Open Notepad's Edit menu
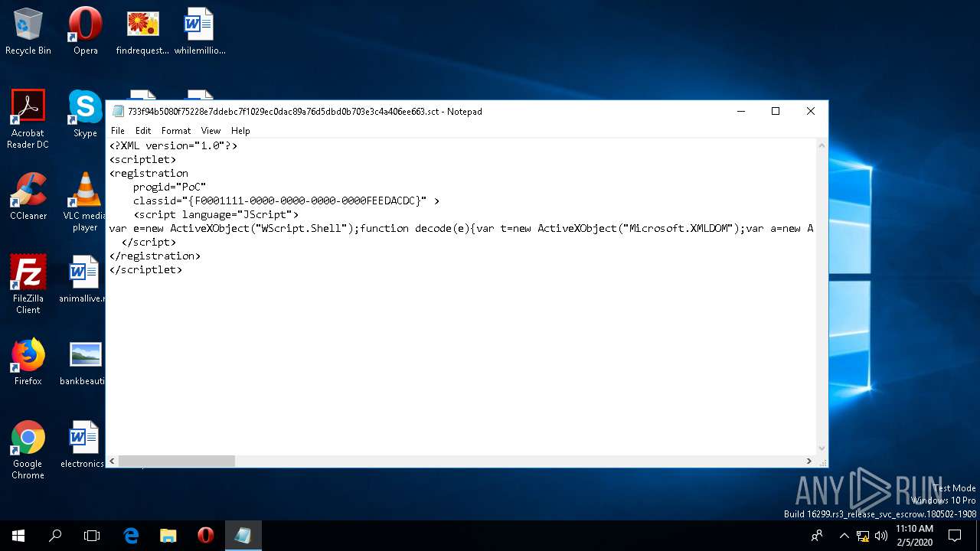The height and width of the screenshot is (551, 980). [x=143, y=131]
